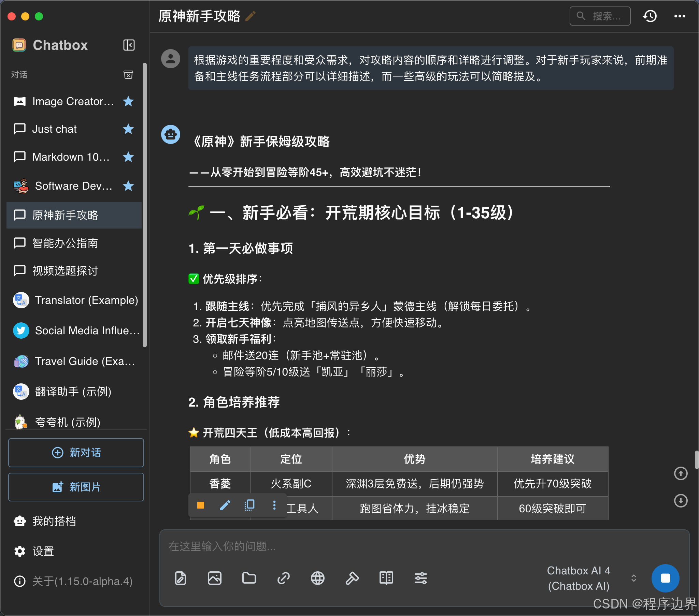Attach a folder with the folder icon
699x616 pixels.
[249, 578]
